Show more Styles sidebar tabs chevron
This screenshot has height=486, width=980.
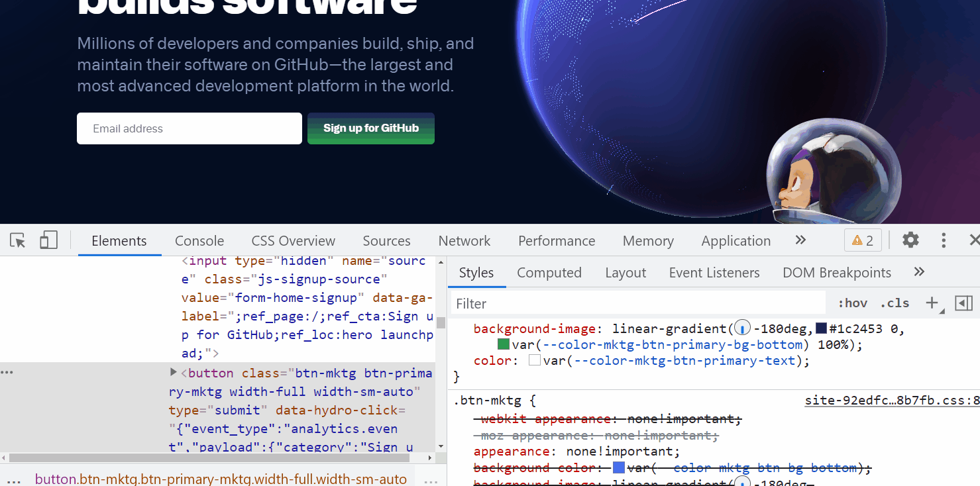[x=919, y=271]
